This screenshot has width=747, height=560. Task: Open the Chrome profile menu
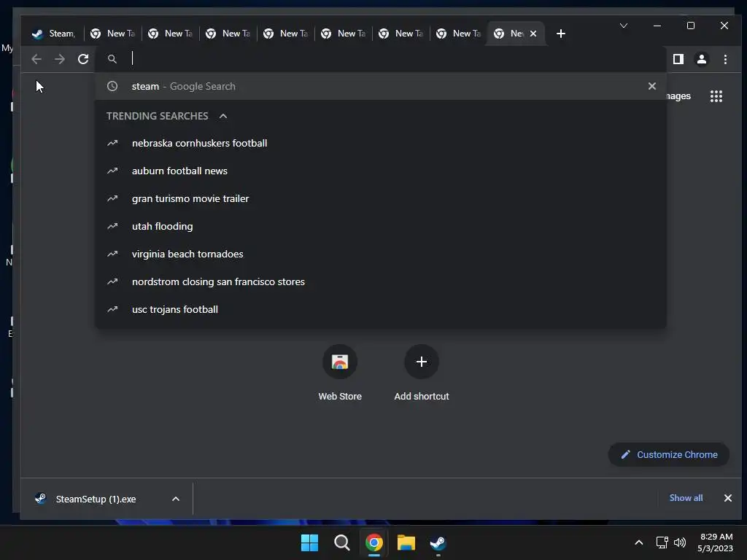point(701,59)
